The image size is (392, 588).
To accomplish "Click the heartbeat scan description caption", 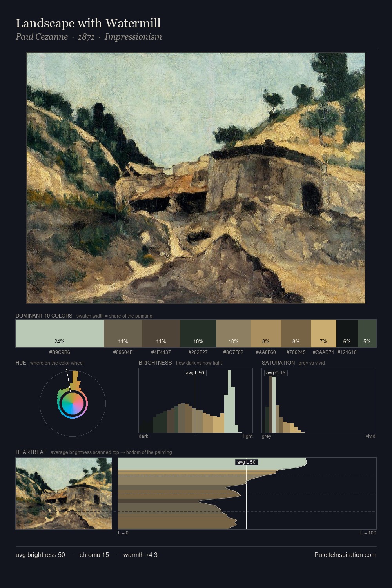I will [x=111, y=452].
